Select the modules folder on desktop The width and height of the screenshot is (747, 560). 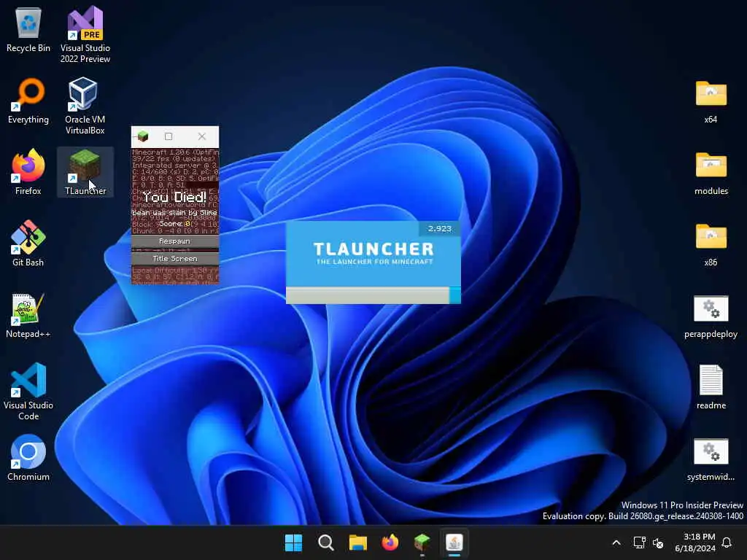(x=711, y=173)
